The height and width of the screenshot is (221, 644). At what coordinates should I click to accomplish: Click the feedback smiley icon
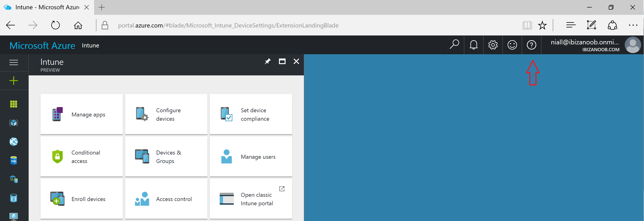click(512, 45)
